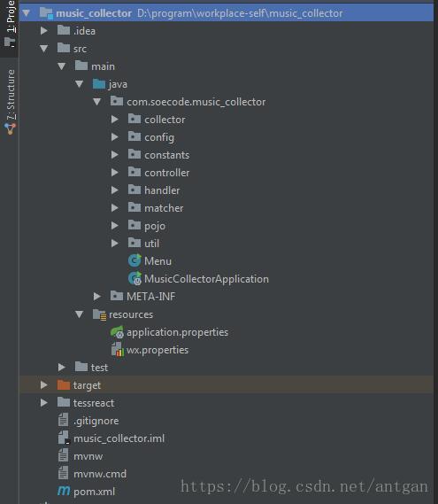This screenshot has width=438, height=504.
Task: Collapse the resources folder arrow
Action: pyautogui.click(x=80, y=314)
